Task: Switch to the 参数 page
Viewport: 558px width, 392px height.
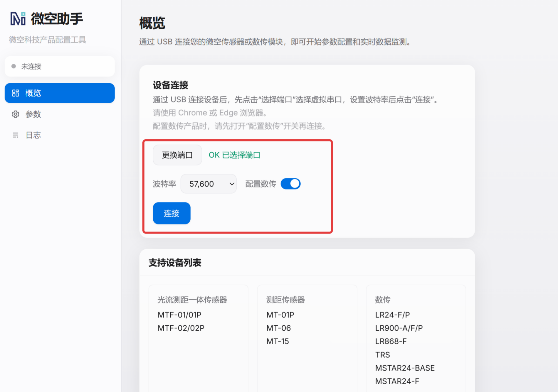Action: pyautogui.click(x=60, y=114)
